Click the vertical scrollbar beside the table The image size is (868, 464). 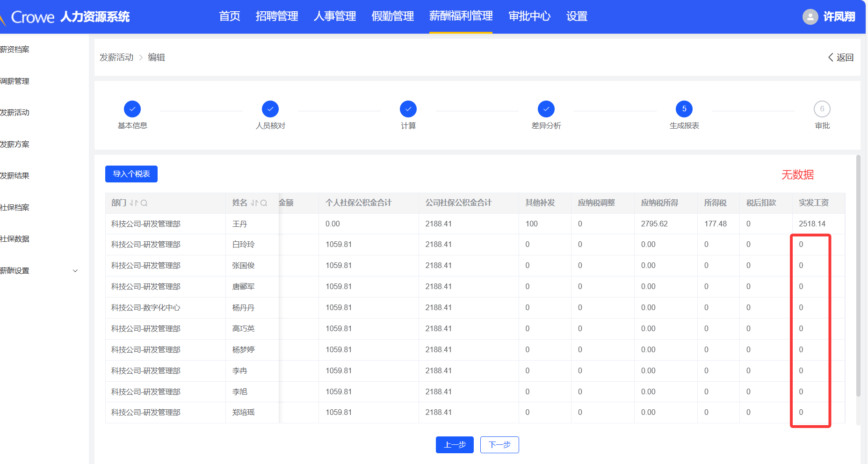coord(858,276)
